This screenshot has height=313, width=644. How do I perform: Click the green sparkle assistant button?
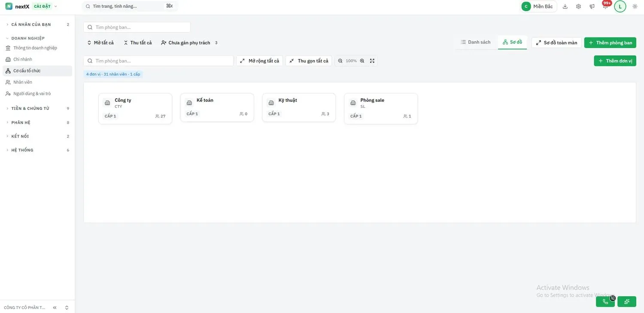(x=627, y=301)
